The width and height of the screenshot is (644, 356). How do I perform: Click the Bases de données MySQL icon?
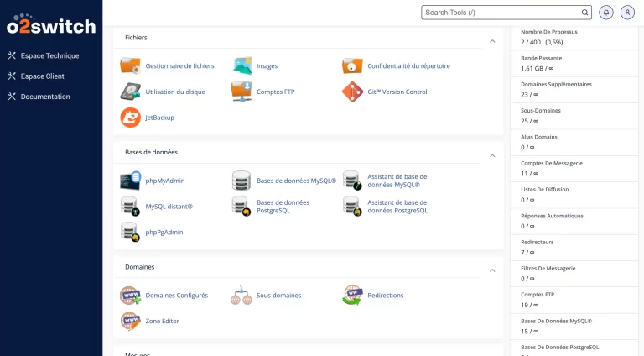click(x=241, y=181)
